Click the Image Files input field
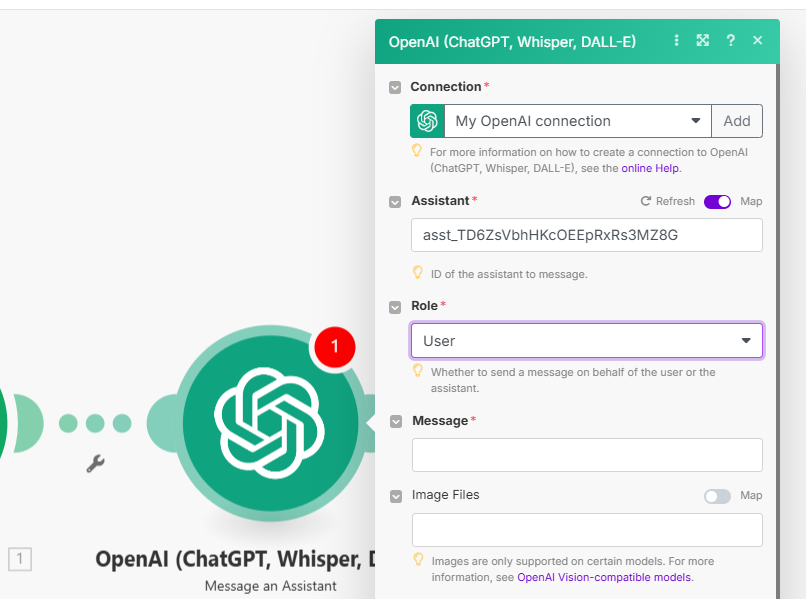806x599 pixels. pyautogui.click(x=587, y=530)
